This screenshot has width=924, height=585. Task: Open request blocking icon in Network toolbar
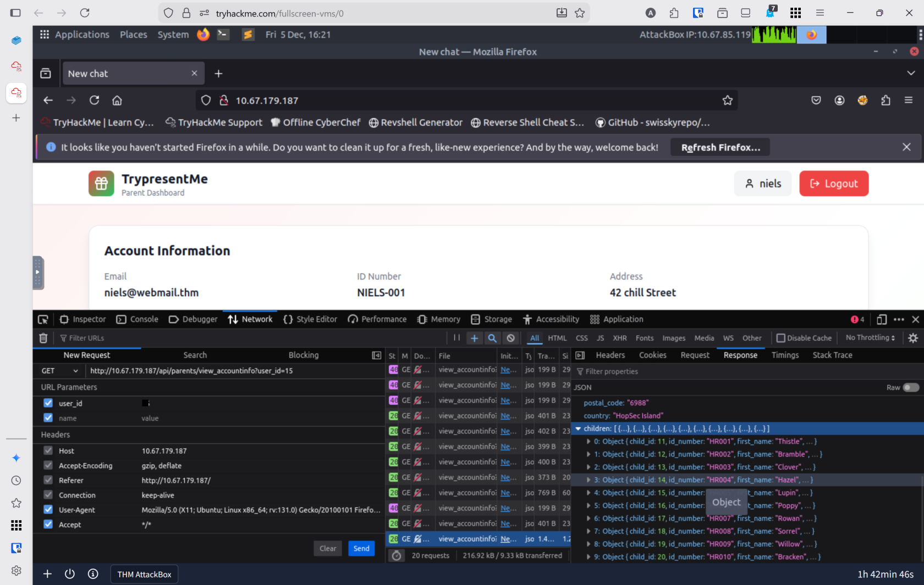point(511,338)
